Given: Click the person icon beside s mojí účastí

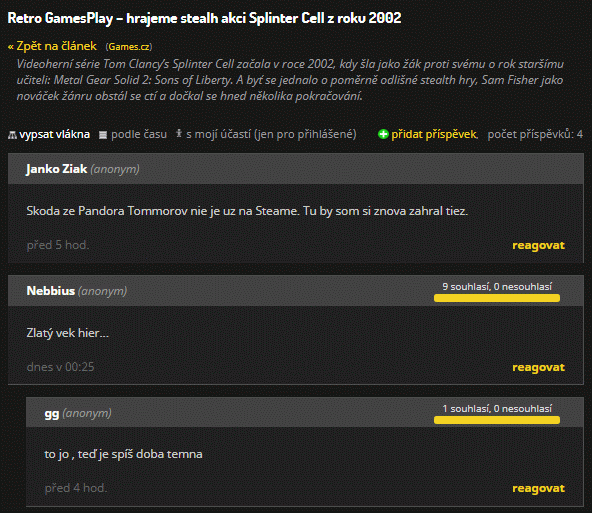Looking at the screenshot, I should click(179, 133).
